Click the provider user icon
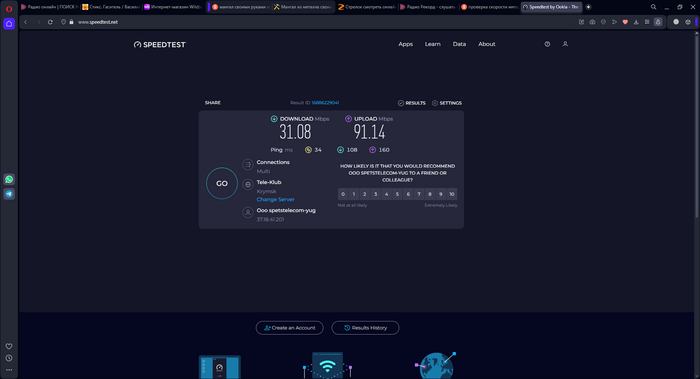 pos(248,212)
